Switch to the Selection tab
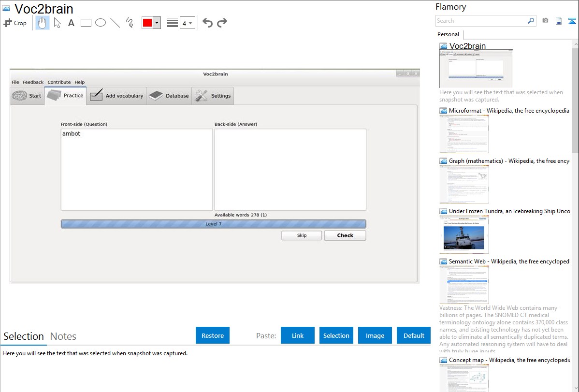This screenshot has width=579, height=392. click(24, 336)
